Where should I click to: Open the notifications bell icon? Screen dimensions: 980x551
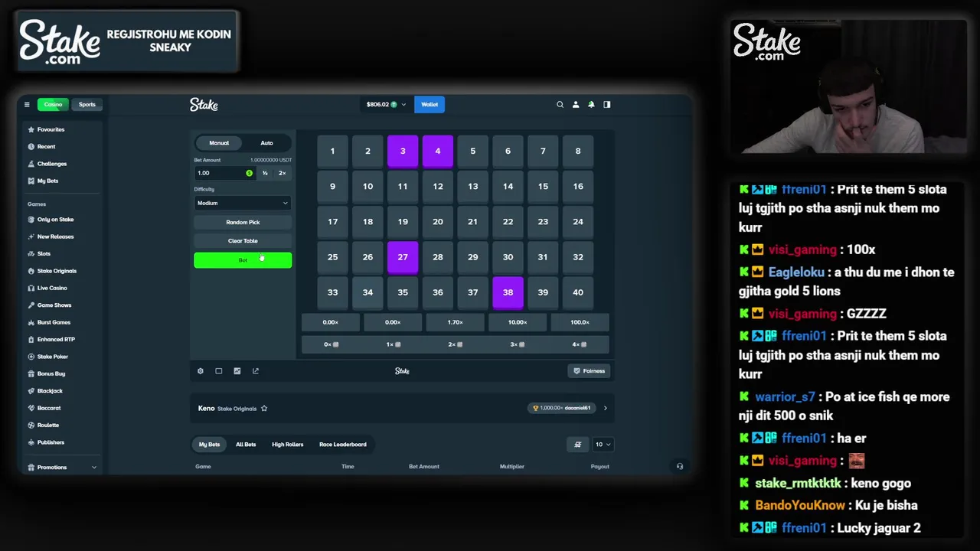591,105
